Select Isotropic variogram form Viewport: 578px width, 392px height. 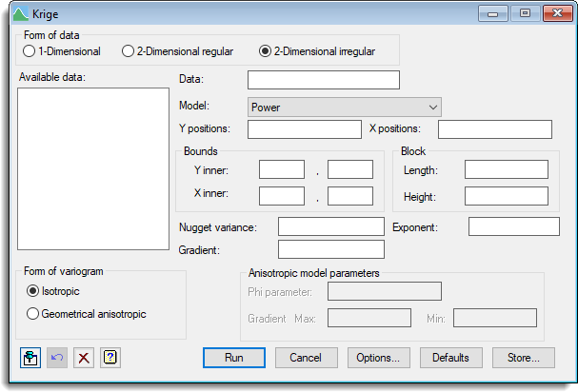(x=33, y=290)
